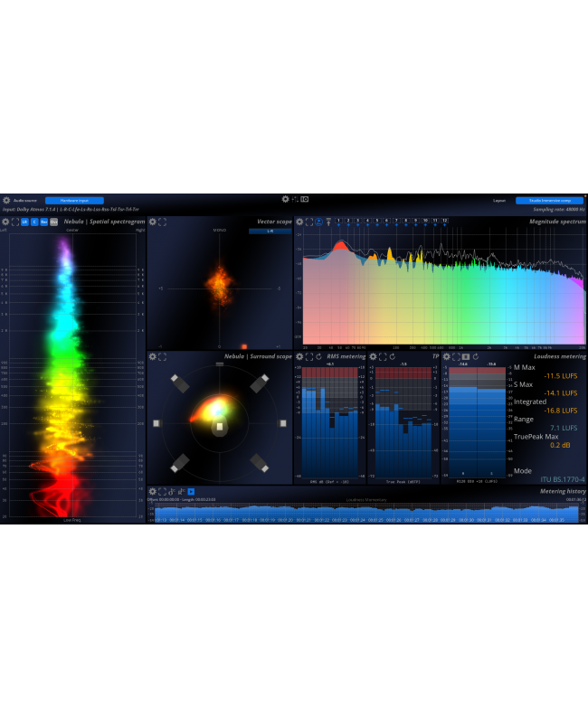The height and width of the screenshot is (718, 588).
Task: Toggle spectrum channel 10
Action: point(425,221)
